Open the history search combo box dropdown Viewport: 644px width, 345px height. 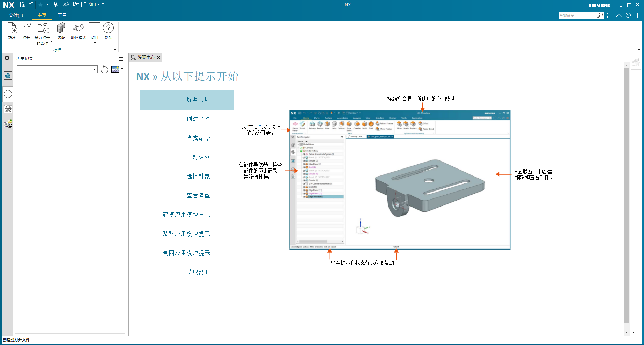(x=95, y=69)
